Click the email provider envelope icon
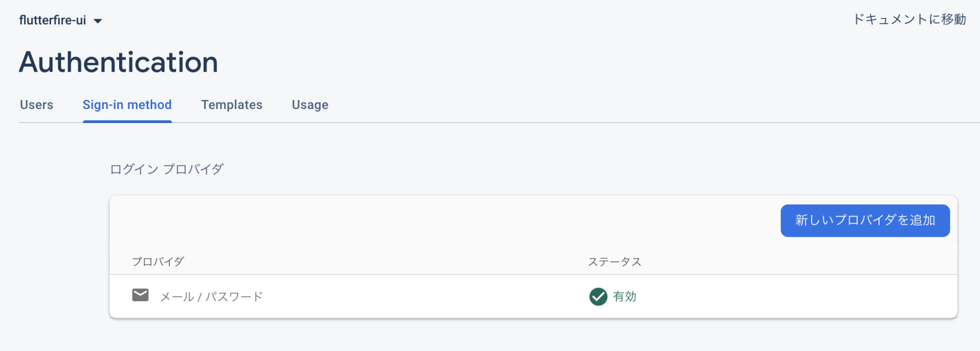 pyautogui.click(x=140, y=295)
